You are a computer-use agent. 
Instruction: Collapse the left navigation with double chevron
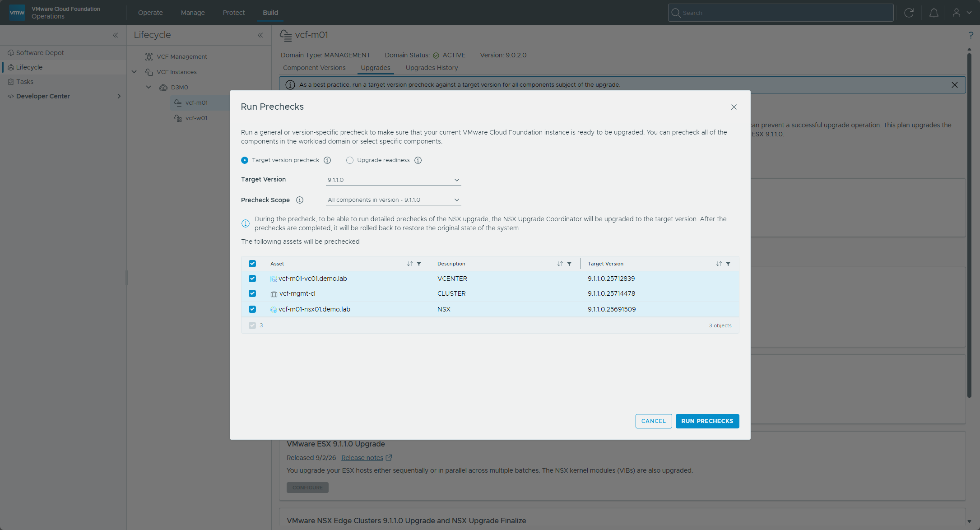point(116,35)
